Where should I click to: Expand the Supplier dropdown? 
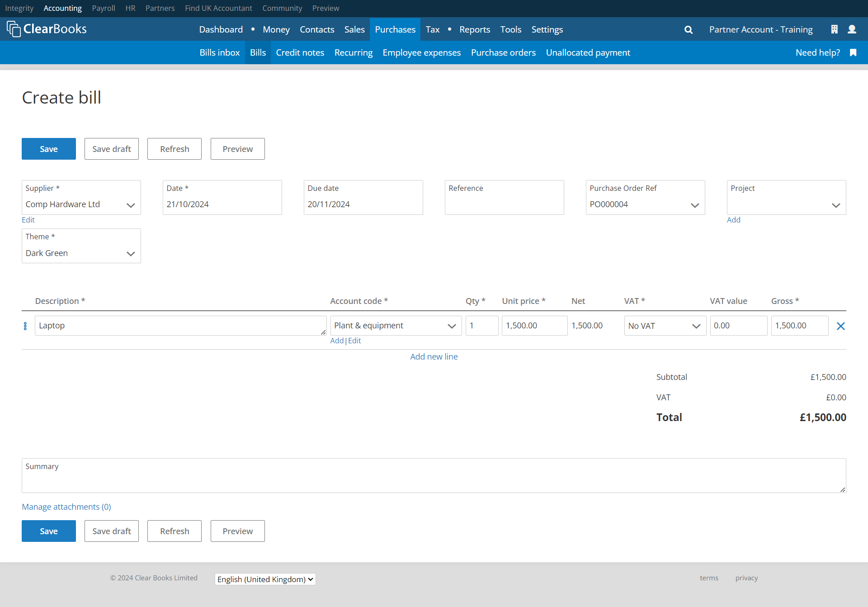pyautogui.click(x=131, y=205)
